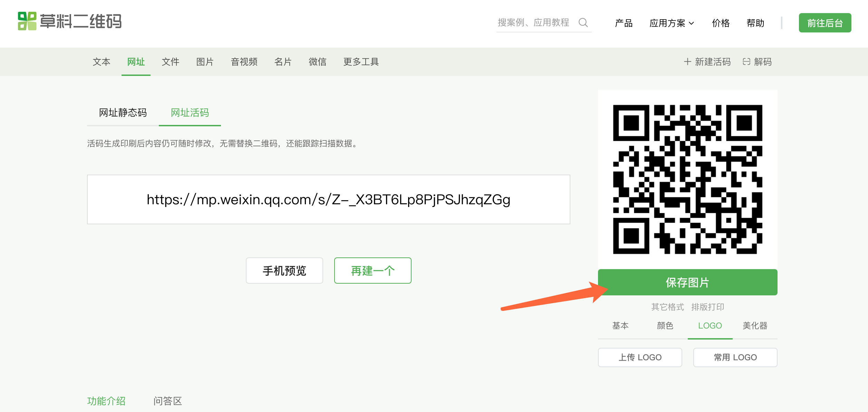Click the 其它格式 link
The height and width of the screenshot is (412, 868).
(x=667, y=307)
